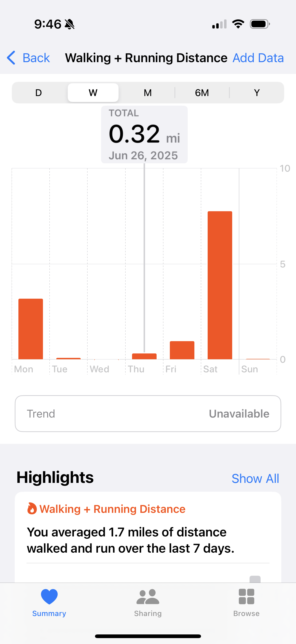Viewport: 296px width, 644px height.
Task: Tap the flame icon in Highlights card
Action: [32, 508]
